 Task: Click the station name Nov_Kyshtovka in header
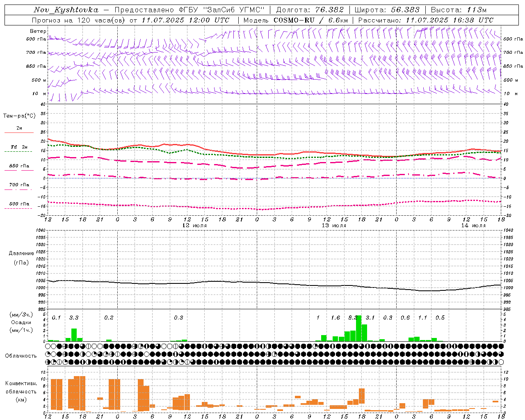pos(66,10)
